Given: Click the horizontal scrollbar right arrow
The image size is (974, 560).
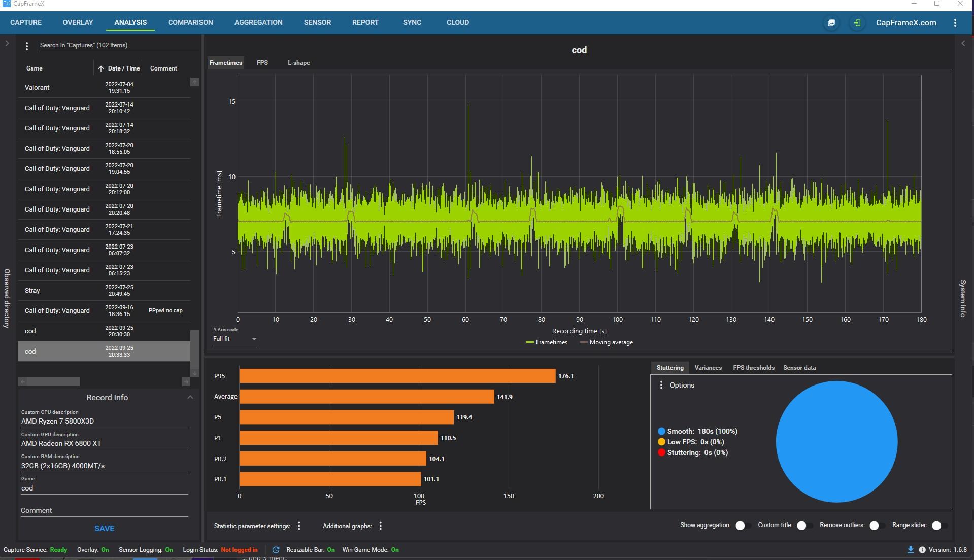Looking at the screenshot, I should (186, 381).
